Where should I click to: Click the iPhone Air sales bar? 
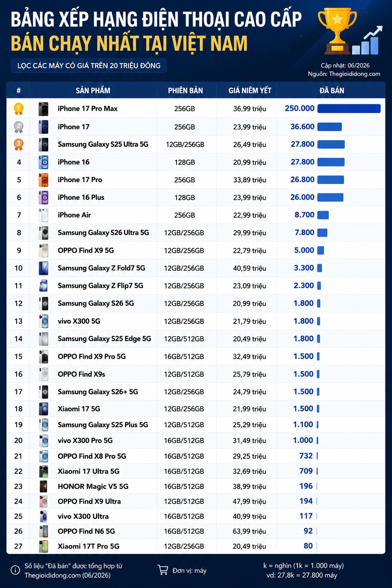(323, 215)
